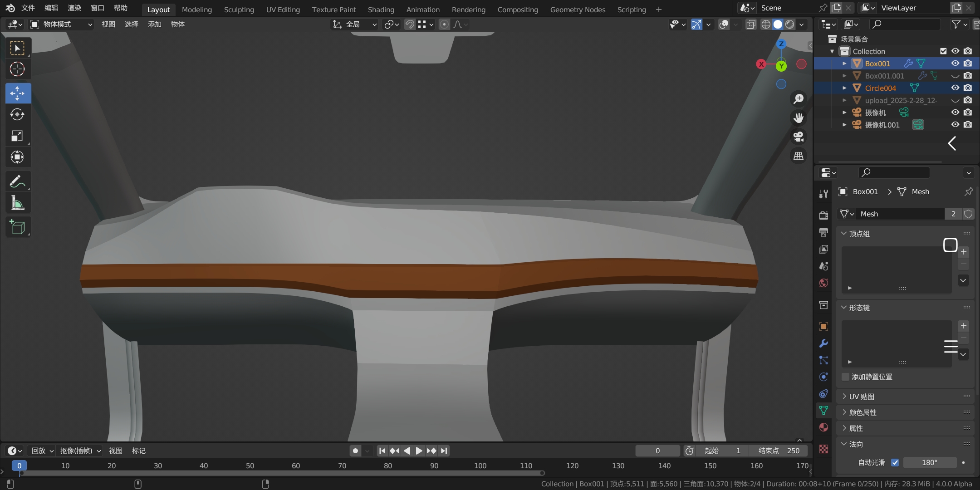Open the Modifier wrench properties tab

point(823,343)
